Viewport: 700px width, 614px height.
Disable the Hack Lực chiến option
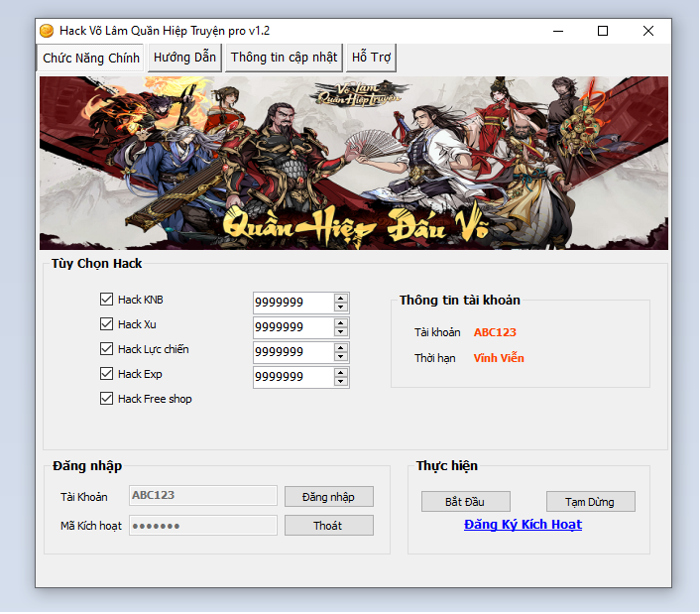click(107, 349)
